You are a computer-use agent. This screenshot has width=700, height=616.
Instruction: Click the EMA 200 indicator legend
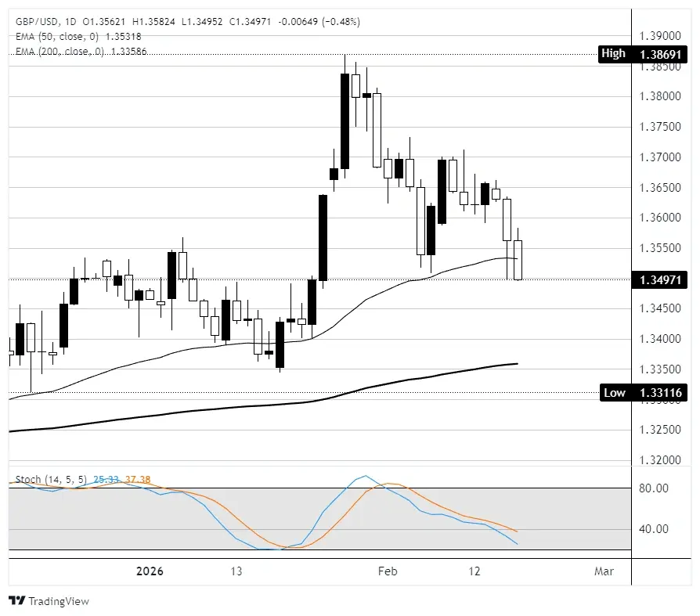tap(80, 52)
